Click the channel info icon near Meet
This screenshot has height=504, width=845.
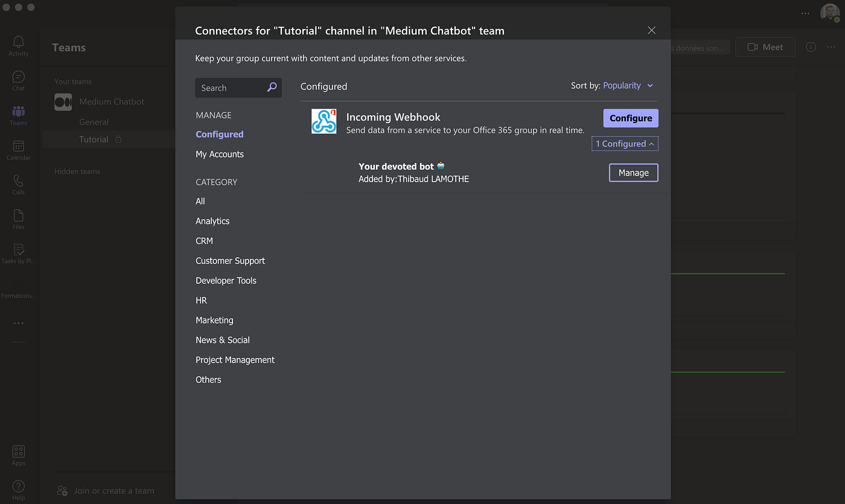811,47
